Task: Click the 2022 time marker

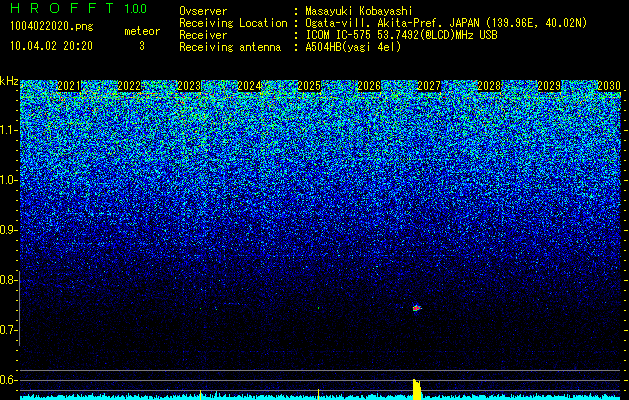Action: pyautogui.click(x=129, y=86)
